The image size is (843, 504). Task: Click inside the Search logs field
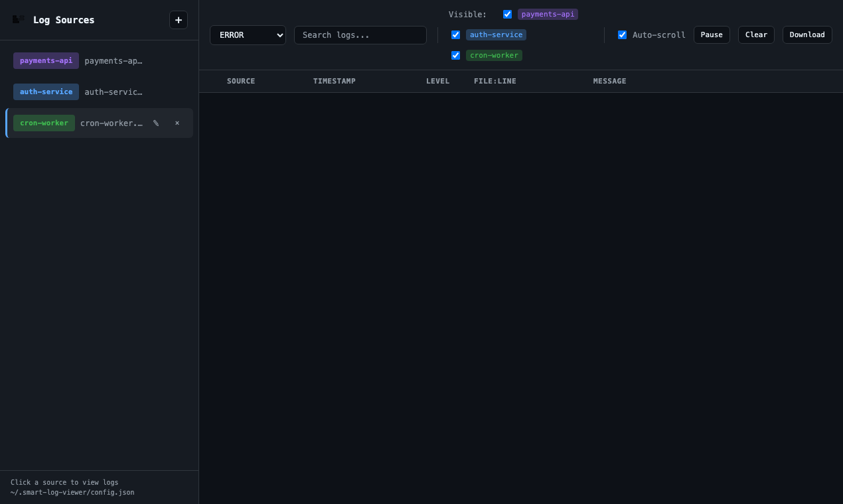[x=360, y=34]
